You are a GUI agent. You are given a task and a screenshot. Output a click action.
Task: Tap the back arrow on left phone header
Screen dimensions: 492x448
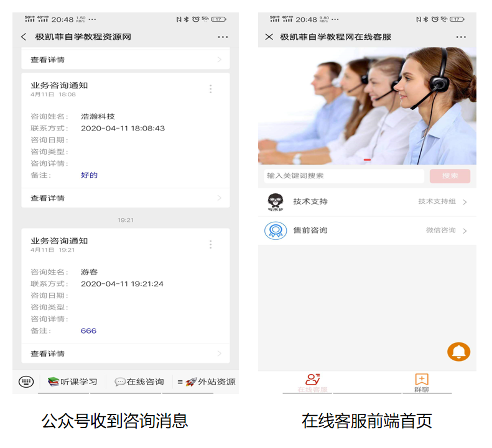pyautogui.click(x=24, y=37)
